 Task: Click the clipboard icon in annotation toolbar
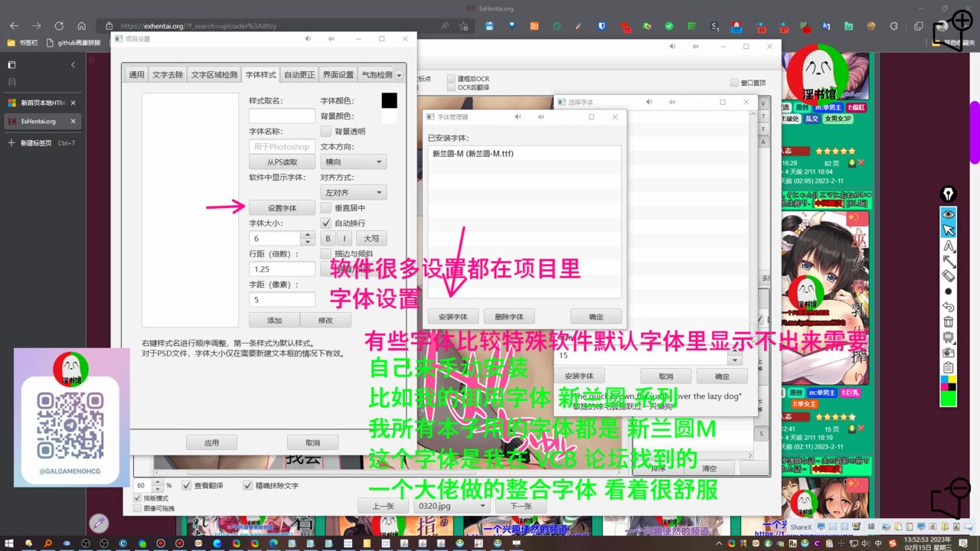tap(949, 367)
